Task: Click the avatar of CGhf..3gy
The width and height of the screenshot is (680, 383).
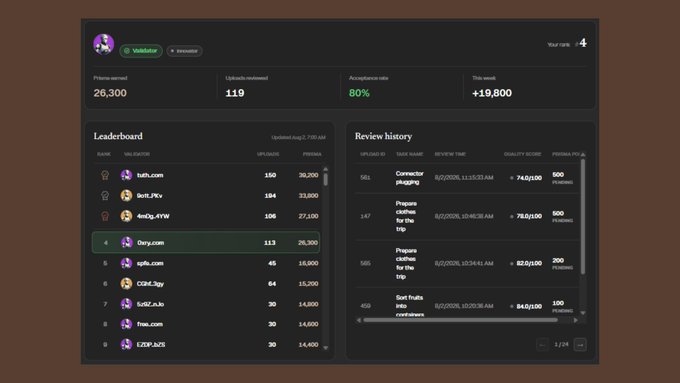Action: tap(126, 284)
